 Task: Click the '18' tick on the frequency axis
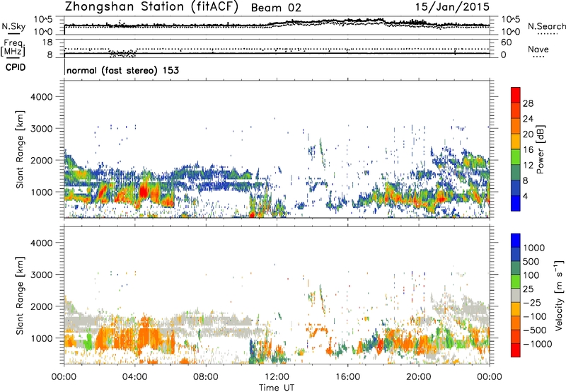pos(47,42)
